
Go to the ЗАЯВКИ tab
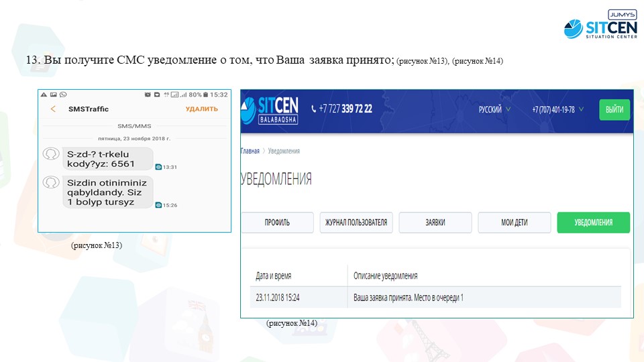click(435, 223)
